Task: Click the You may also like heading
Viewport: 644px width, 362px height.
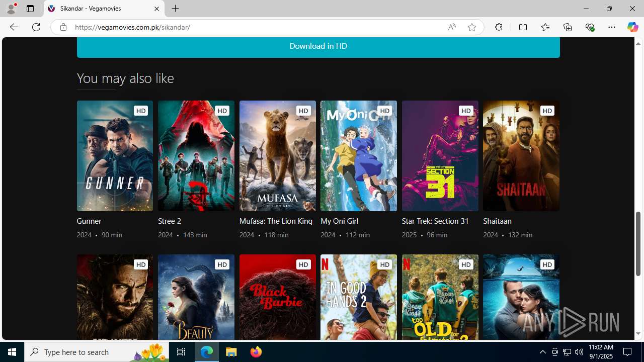Action: pyautogui.click(x=125, y=78)
